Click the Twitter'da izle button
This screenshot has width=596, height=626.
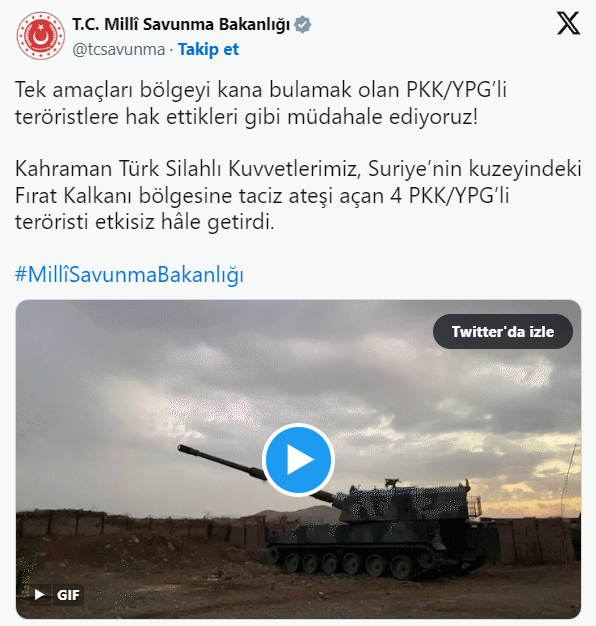tap(503, 332)
